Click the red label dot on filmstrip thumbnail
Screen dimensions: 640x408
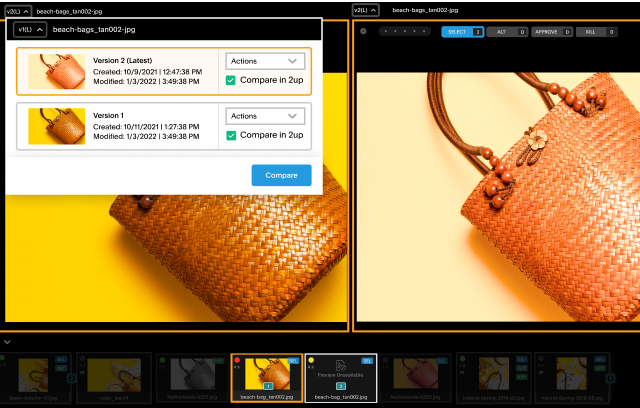[237, 360]
